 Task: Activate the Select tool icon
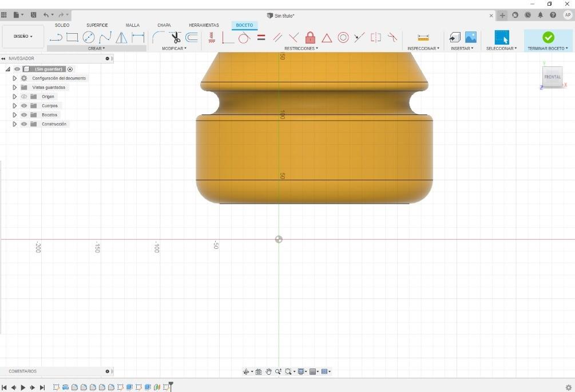pos(502,37)
